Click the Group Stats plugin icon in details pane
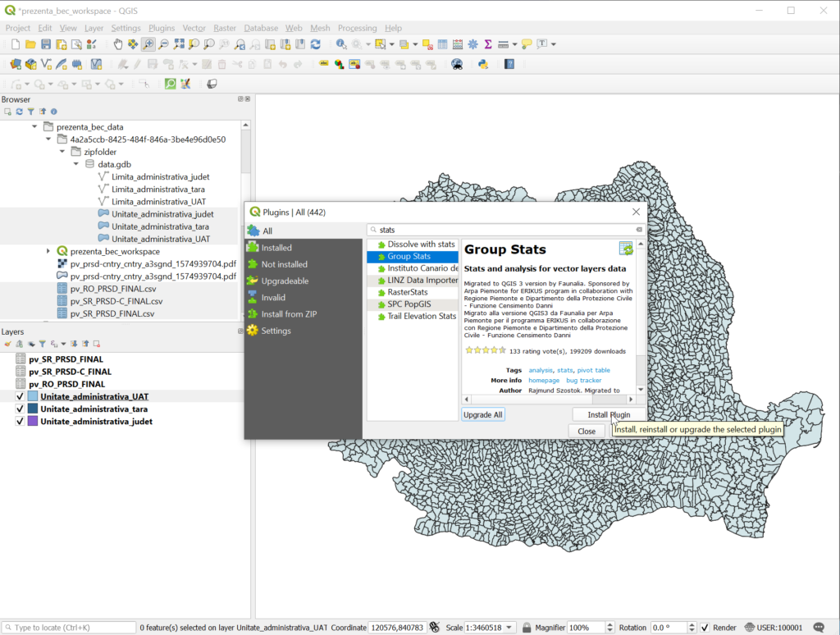The height and width of the screenshot is (635, 840). pyautogui.click(x=626, y=248)
